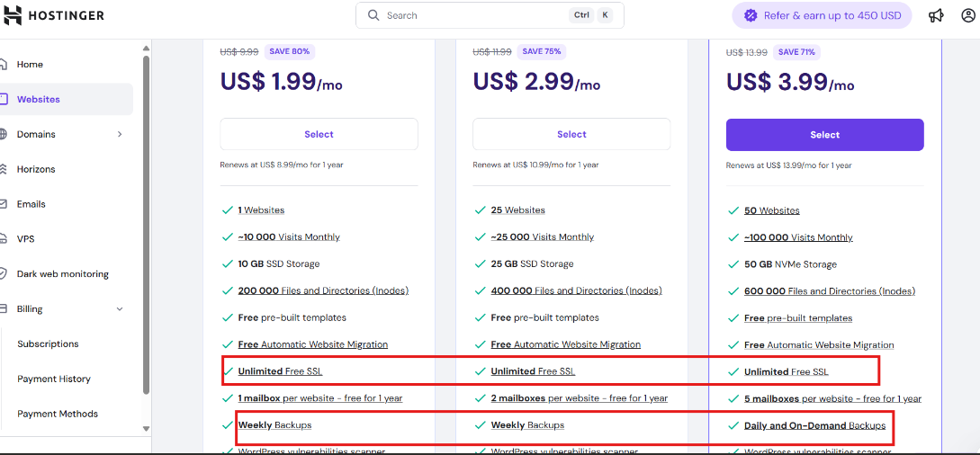Select the US$ 3.99/mo plan

click(x=825, y=135)
